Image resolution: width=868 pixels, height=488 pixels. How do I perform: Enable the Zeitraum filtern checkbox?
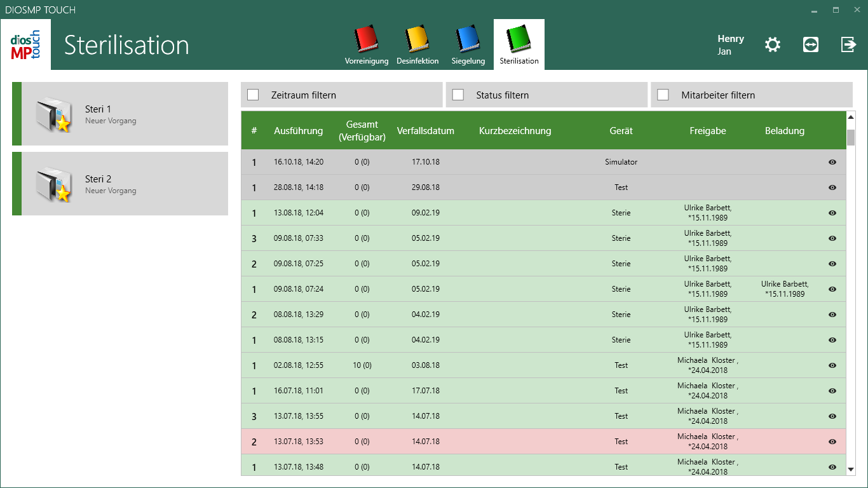click(x=253, y=95)
